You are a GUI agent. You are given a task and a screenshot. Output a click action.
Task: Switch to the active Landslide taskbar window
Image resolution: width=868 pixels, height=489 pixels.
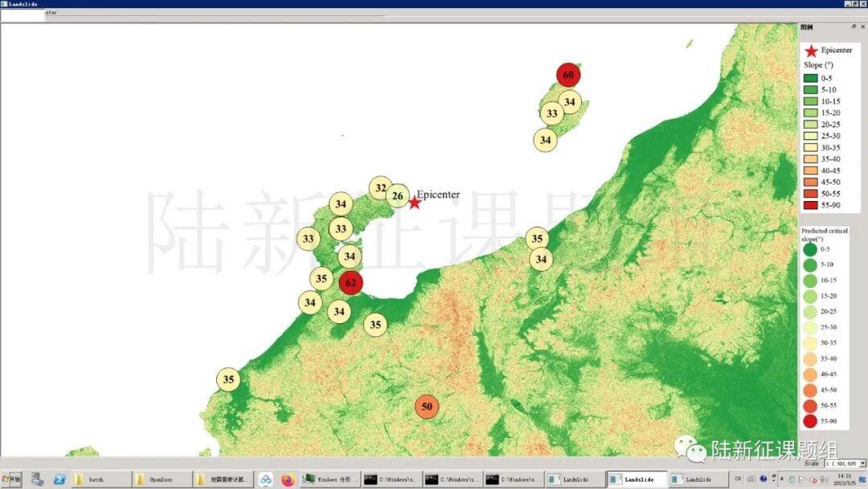tap(637, 479)
